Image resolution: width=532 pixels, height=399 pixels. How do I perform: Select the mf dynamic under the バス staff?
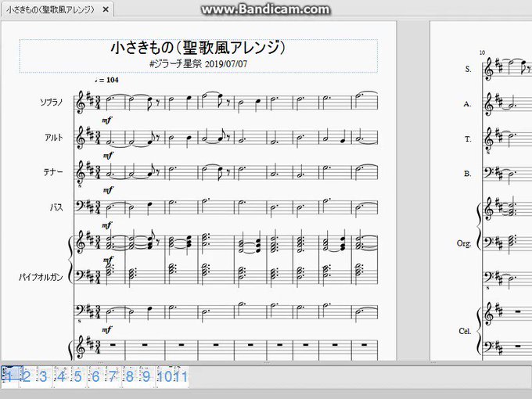107,225
